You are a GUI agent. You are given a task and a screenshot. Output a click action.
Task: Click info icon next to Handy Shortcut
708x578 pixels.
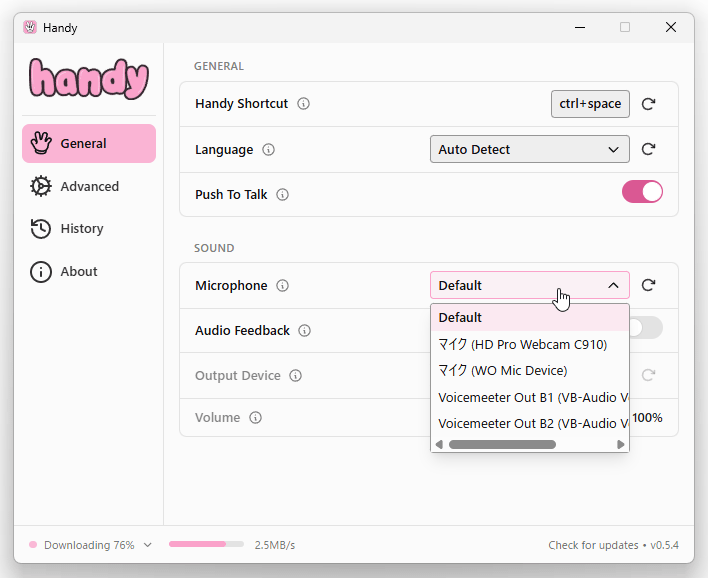click(x=304, y=104)
